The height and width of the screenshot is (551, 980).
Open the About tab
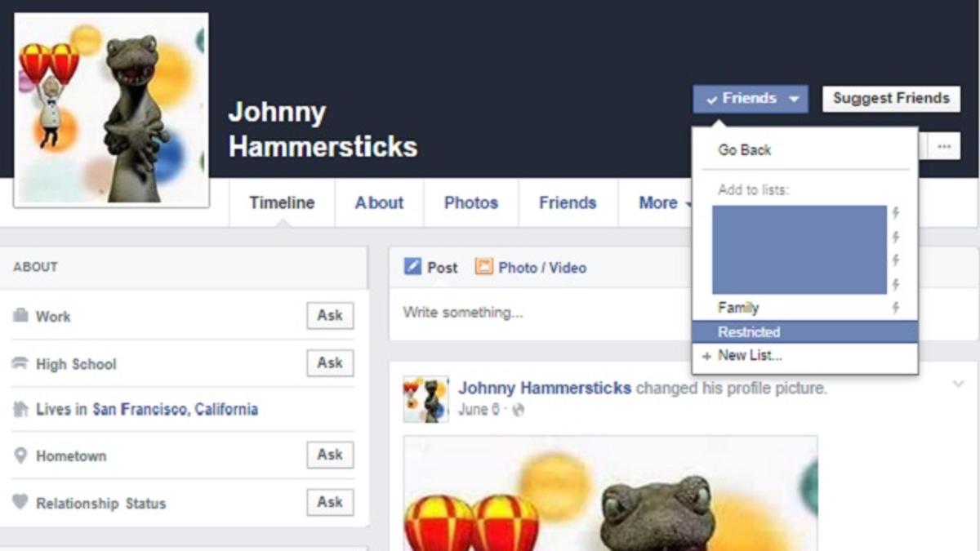click(x=379, y=202)
